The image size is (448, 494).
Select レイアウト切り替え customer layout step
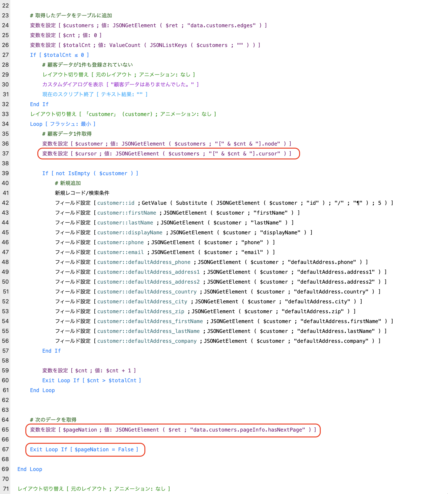point(123,114)
